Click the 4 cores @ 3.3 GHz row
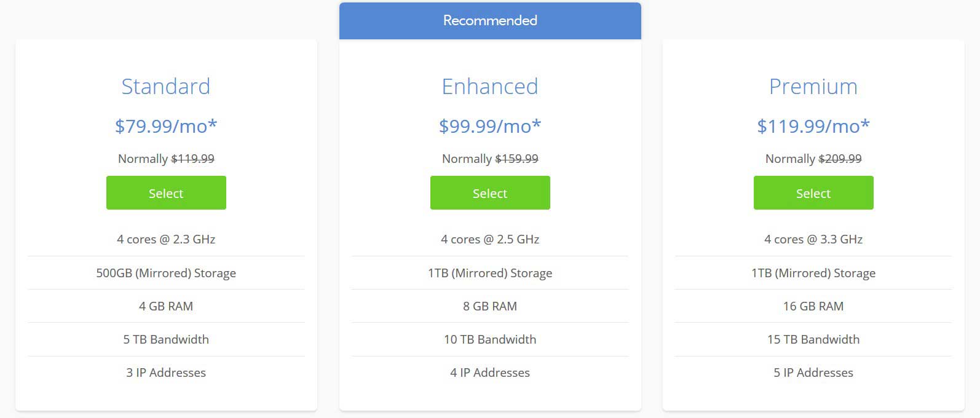 (x=813, y=239)
